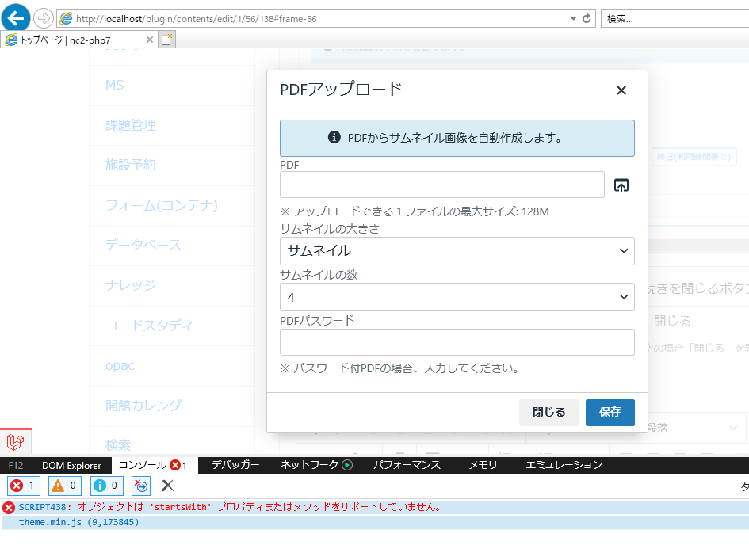Click the 保存 button to save
Viewport: 749px width, 560px height.
click(610, 412)
